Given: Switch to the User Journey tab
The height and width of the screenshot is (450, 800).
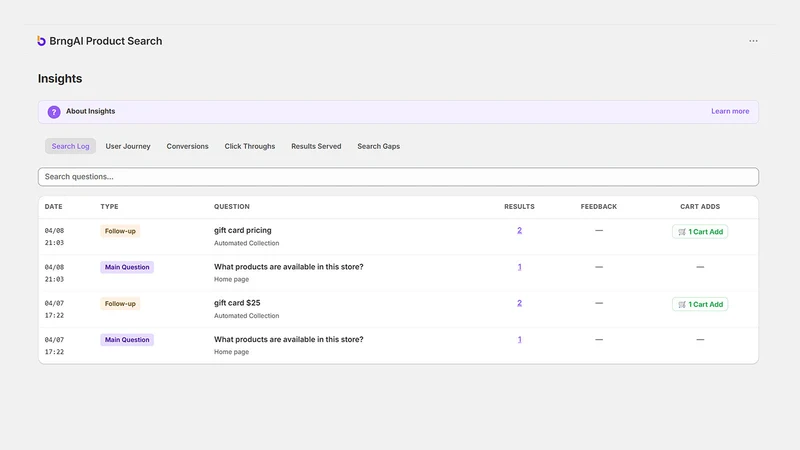Looking at the screenshot, I should (x=128, y=146).
